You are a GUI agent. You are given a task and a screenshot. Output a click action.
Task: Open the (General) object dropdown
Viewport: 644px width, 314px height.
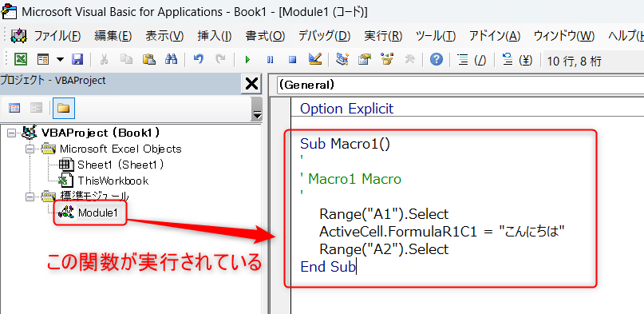click(x=460, y=85)
